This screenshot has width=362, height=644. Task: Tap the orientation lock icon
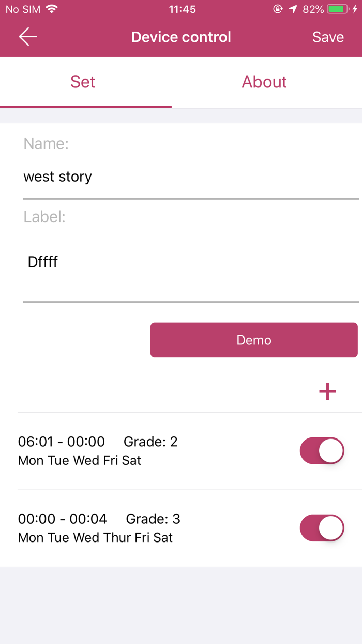pos(278,9)
